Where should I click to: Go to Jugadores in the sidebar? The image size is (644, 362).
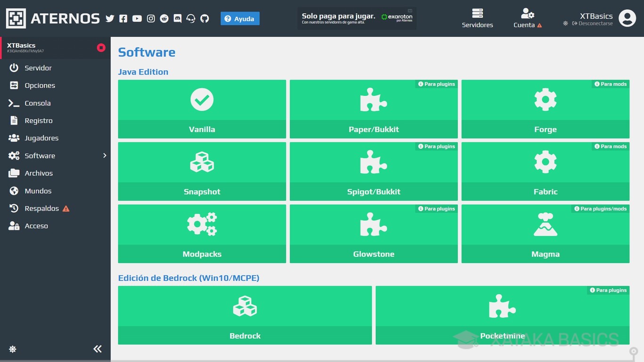point(41,138)
